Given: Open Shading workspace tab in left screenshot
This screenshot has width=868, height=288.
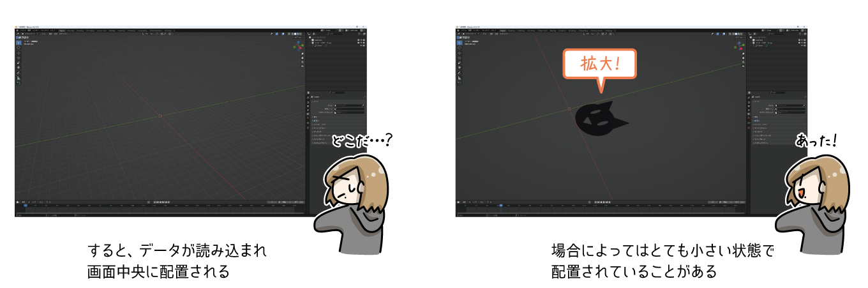Looking at the screenshot, I should pos(112,31).
